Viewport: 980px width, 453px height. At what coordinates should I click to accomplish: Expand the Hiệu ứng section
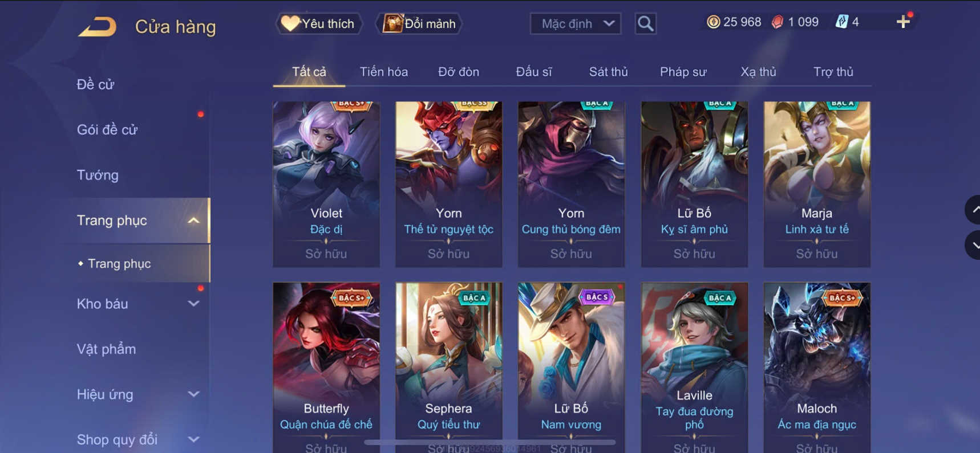193,394
